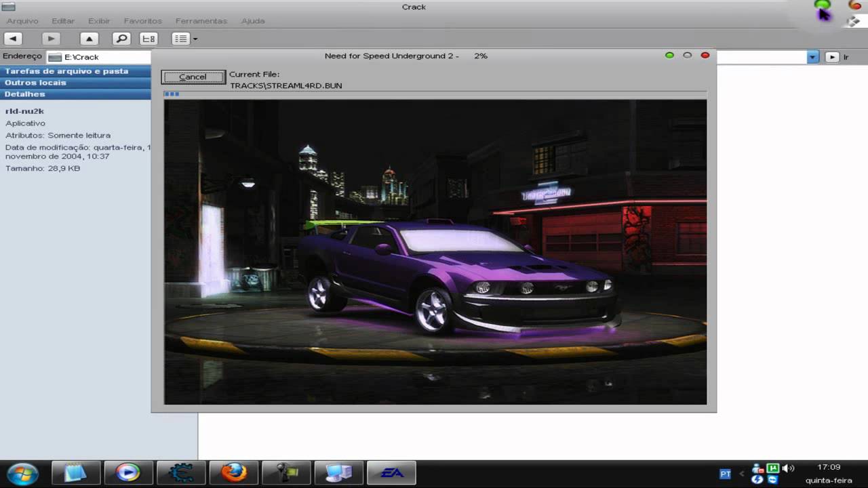Click the green button on Crack window title bar
This screenshot has width=868, height=488.
pyautogui.click(x=822, y=5)
